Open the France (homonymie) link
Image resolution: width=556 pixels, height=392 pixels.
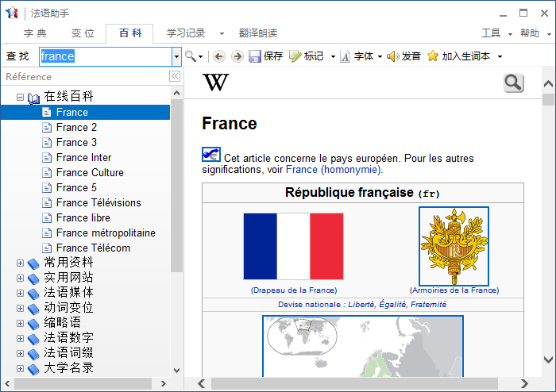(334, 170)
